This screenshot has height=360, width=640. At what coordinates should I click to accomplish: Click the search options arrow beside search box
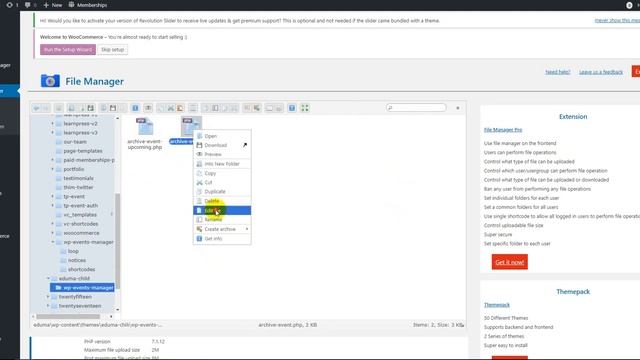(458, 108)
